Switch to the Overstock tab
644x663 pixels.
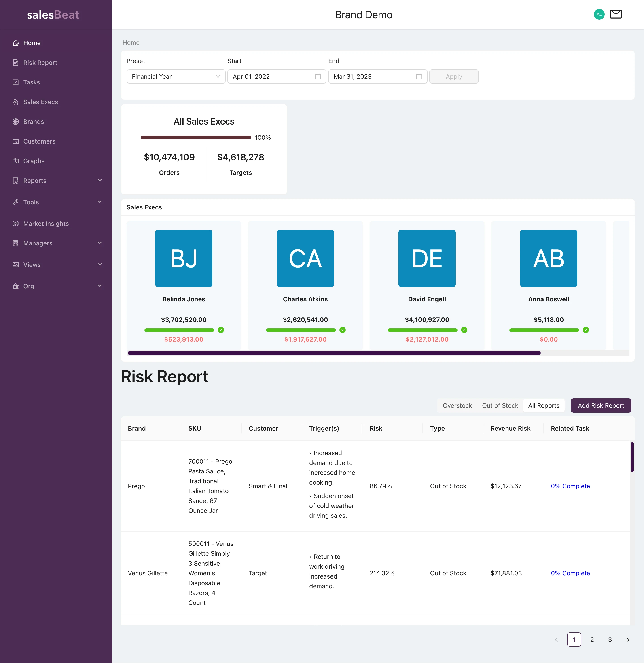pyautogui.click(x=457, y=405)
